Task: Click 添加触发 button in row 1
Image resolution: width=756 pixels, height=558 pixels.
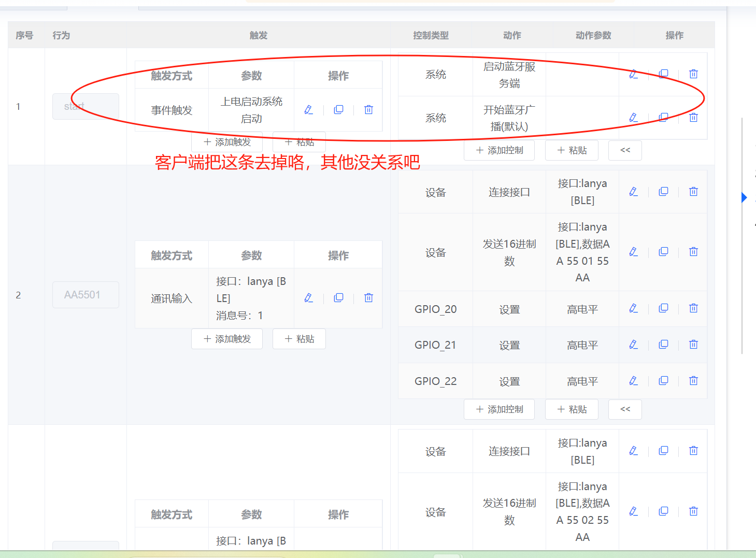Action: point(226,142)
